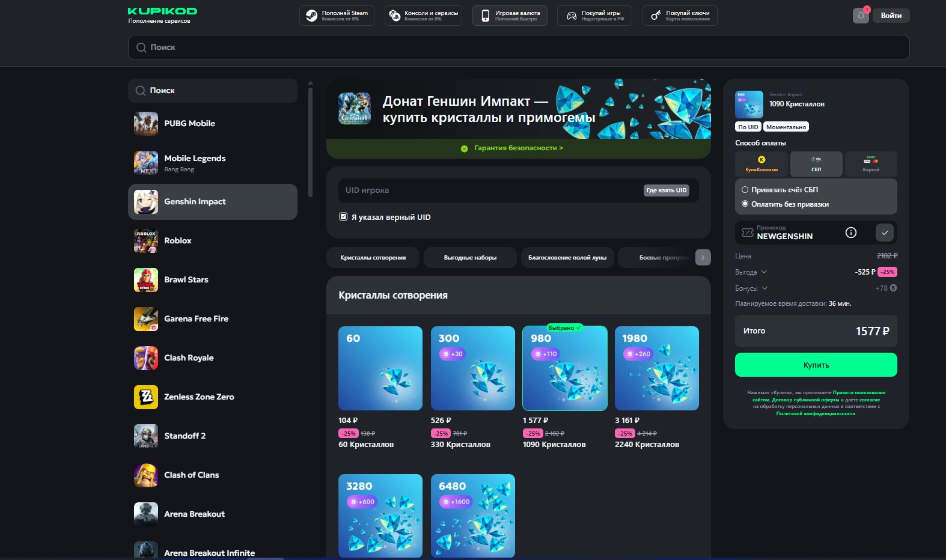Choose Clash of Clans

(x=213, y=475)
